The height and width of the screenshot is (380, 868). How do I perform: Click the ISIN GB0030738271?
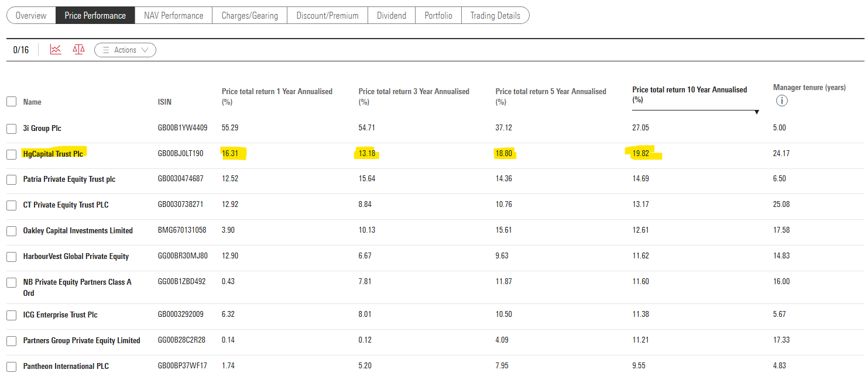(181, 205)
